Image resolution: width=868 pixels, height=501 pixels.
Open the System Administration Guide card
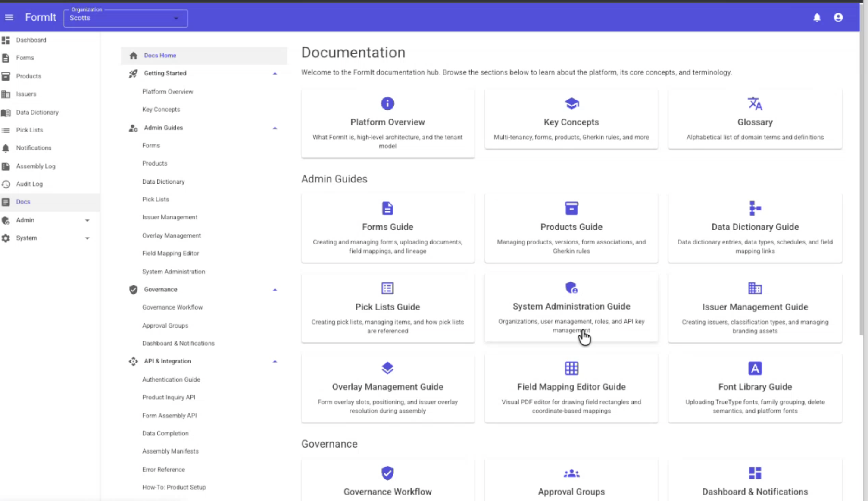click(x=571, y=307)
